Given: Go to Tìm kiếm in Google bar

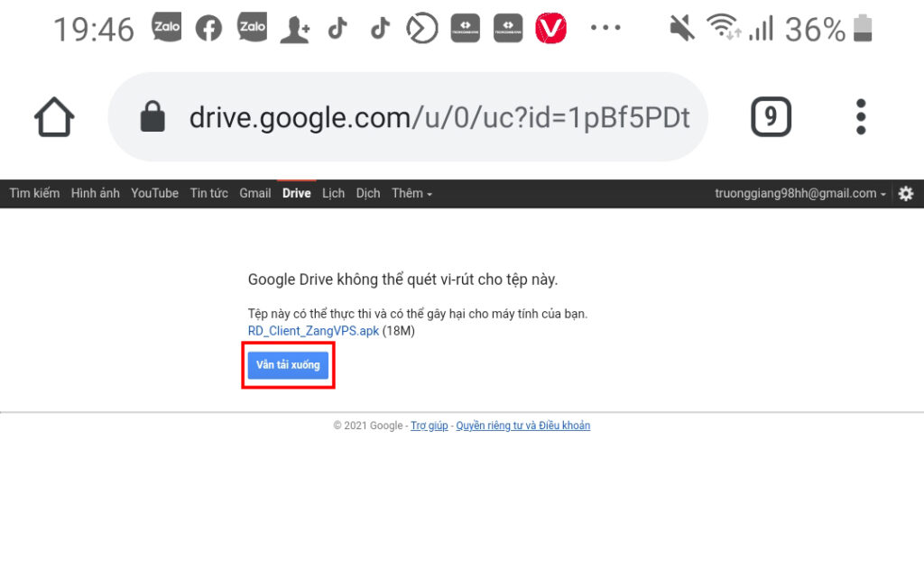Looking at the screenshot, I should coord(34,194).
